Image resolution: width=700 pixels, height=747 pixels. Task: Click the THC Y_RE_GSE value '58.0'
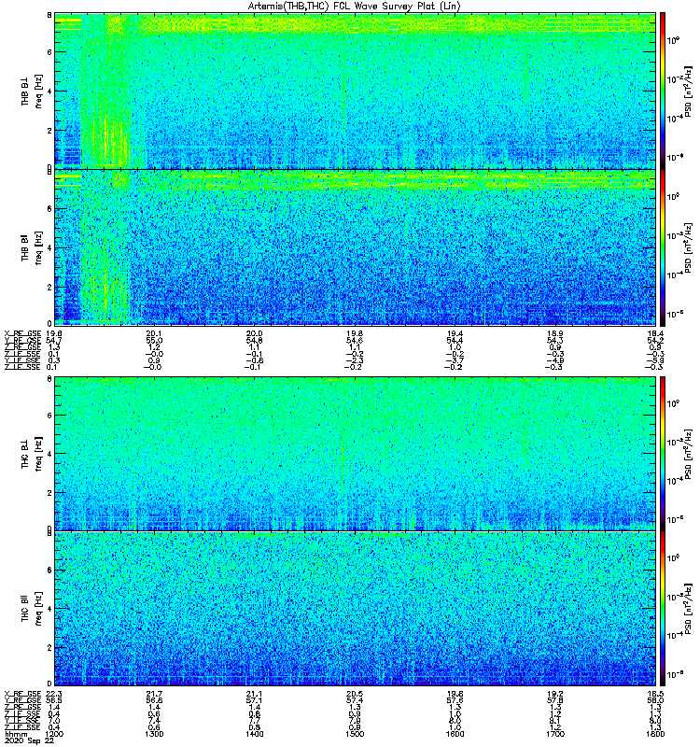pos(655,701)
